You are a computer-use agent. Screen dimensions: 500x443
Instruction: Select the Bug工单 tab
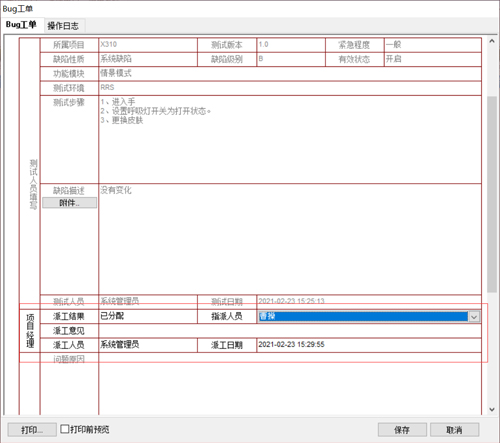click(21, 25)
